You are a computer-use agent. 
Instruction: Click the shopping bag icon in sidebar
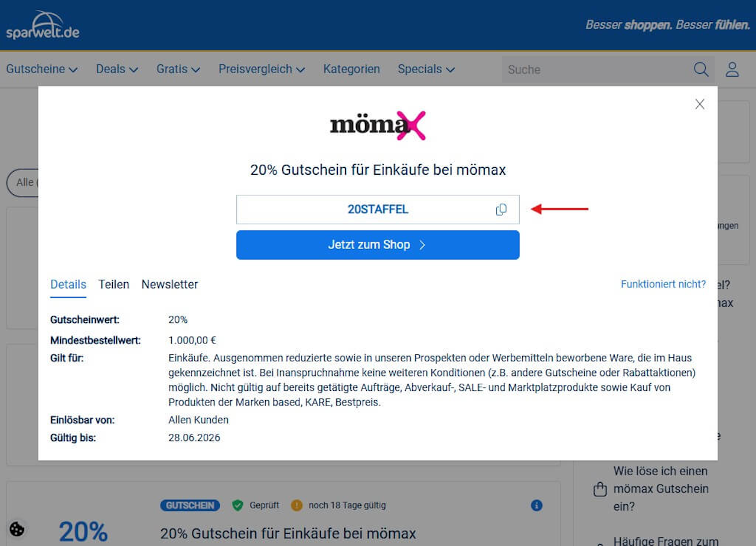click(600, 489)
